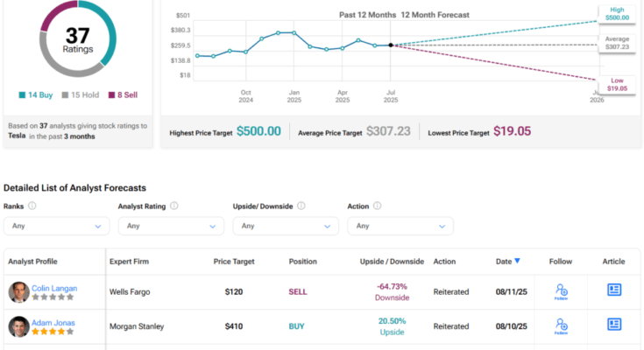644x350 pixels.
Task: Follow analyst Adam Jonas
Action: coord(561,326)
